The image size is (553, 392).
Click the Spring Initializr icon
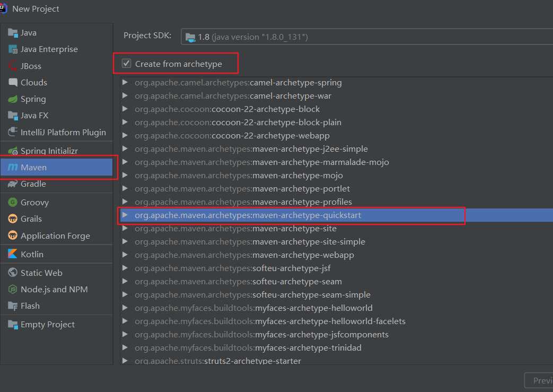click(x=13, y=151)
